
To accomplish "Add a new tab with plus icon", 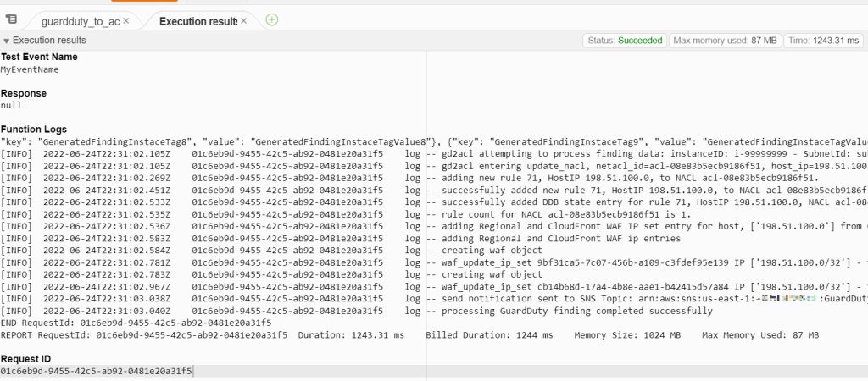I will (x=272, y=20).
